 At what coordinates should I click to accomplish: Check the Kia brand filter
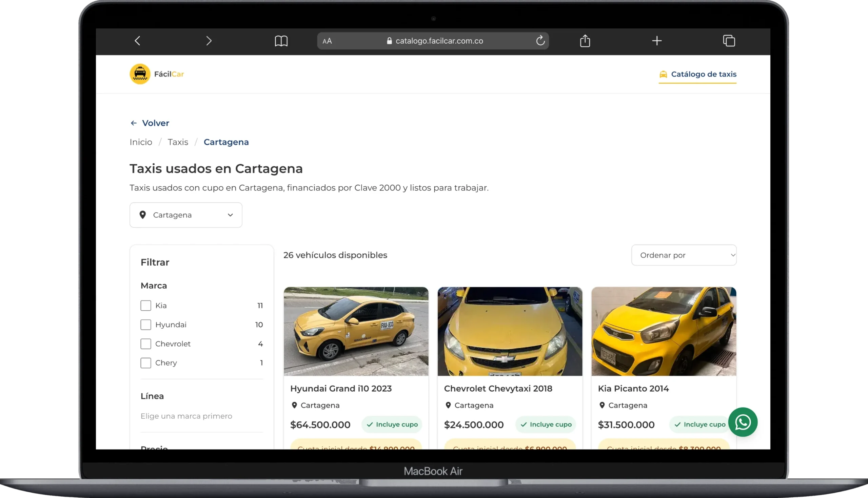tap(146, 306)
